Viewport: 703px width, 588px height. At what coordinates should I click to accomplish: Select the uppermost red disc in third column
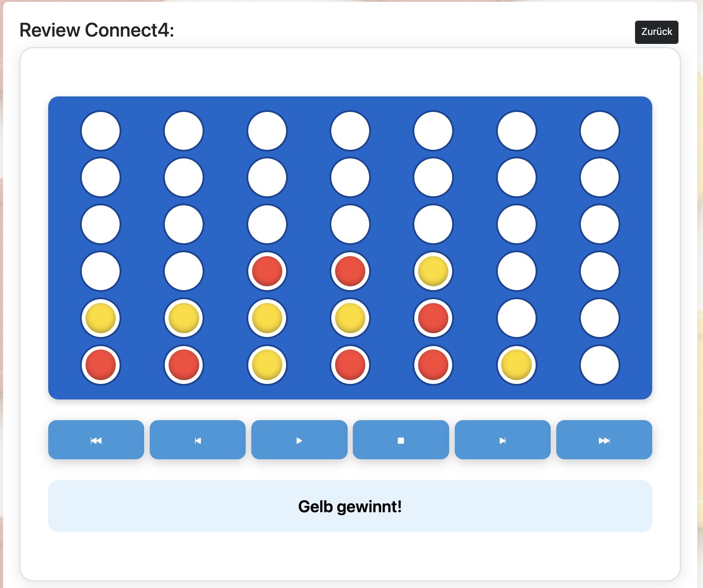[267, 271]
